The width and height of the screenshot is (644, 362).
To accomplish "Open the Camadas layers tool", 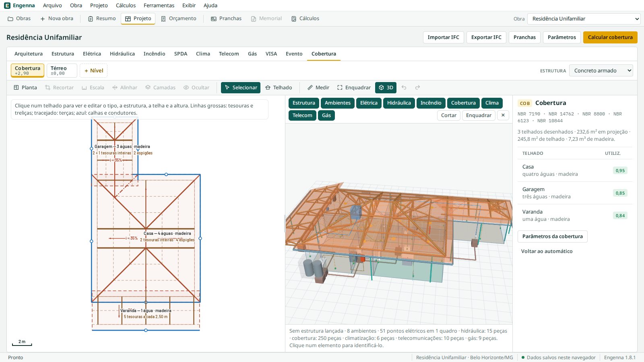I will [x=160, y=88].
